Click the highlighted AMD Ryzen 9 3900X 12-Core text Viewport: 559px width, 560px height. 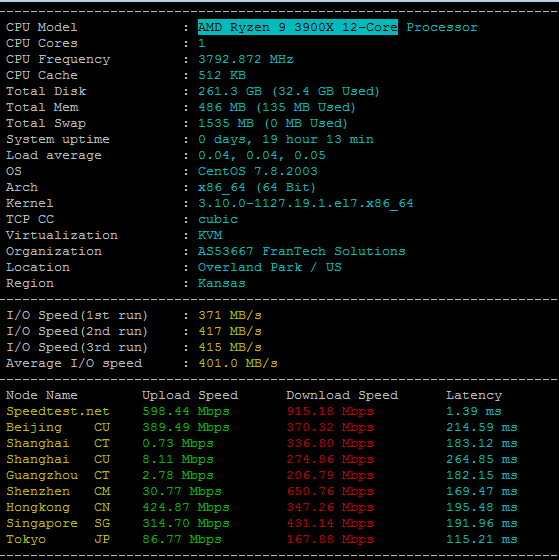pyautogui.click(x=298, y=27)
